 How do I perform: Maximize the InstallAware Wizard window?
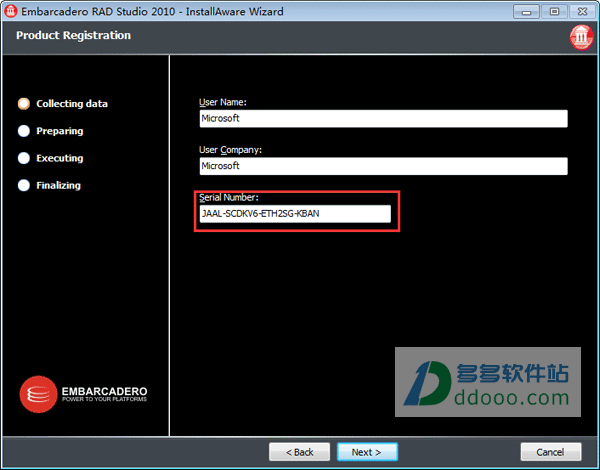[x=554, y=12]
